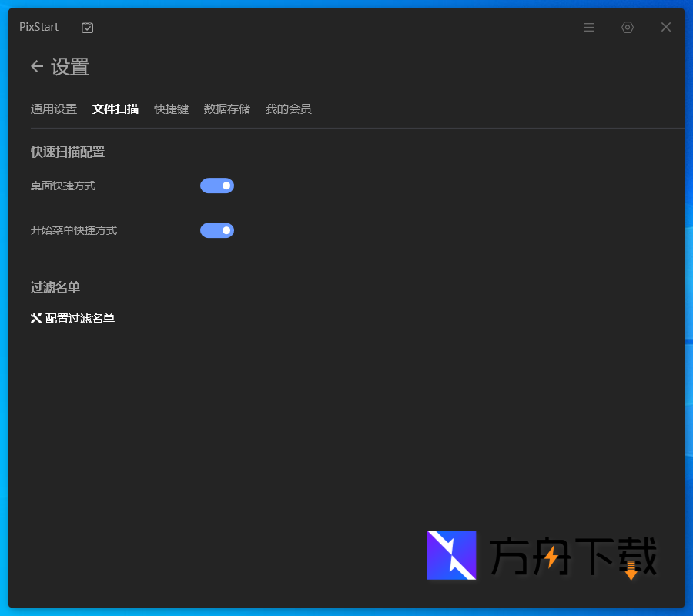Screen dimensions: 693x616
Task: Click the filter icon before 配置过滤名单
Action: pos(35,317)
